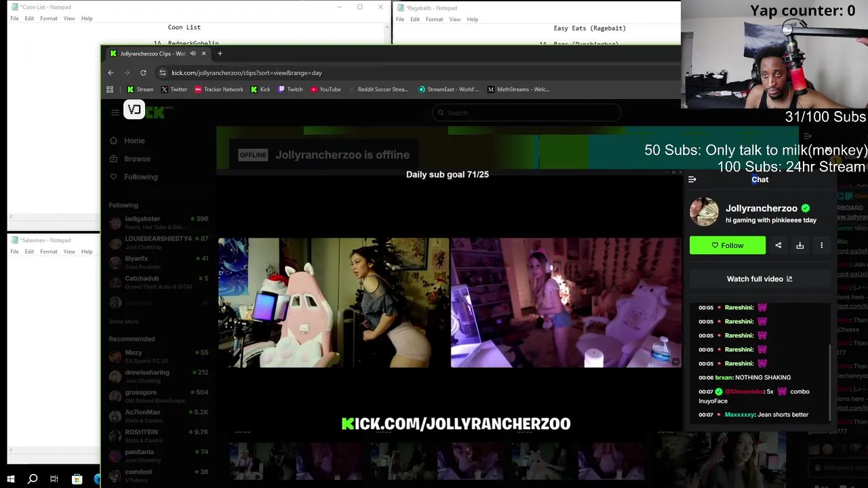868x488 pixels.
Task: Open recommended channel ROSHTEIN
Action: tap(158, 435)
